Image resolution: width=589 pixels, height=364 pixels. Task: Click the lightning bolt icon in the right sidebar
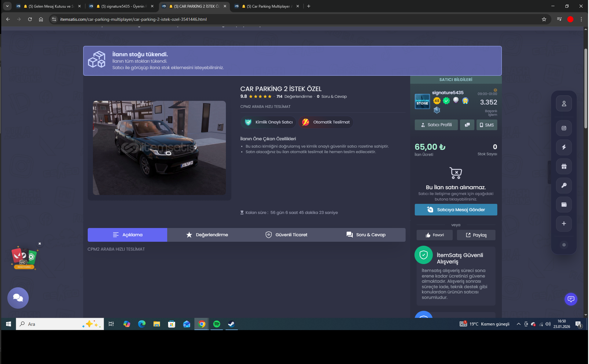coord(564,147)
